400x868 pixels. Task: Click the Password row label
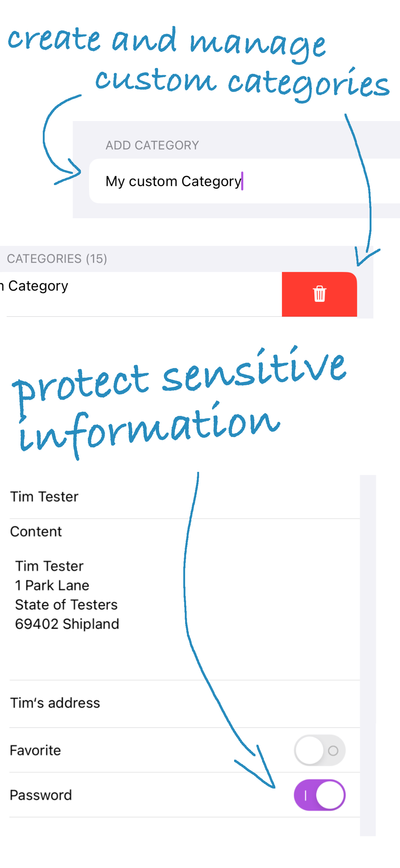[41, 795]
